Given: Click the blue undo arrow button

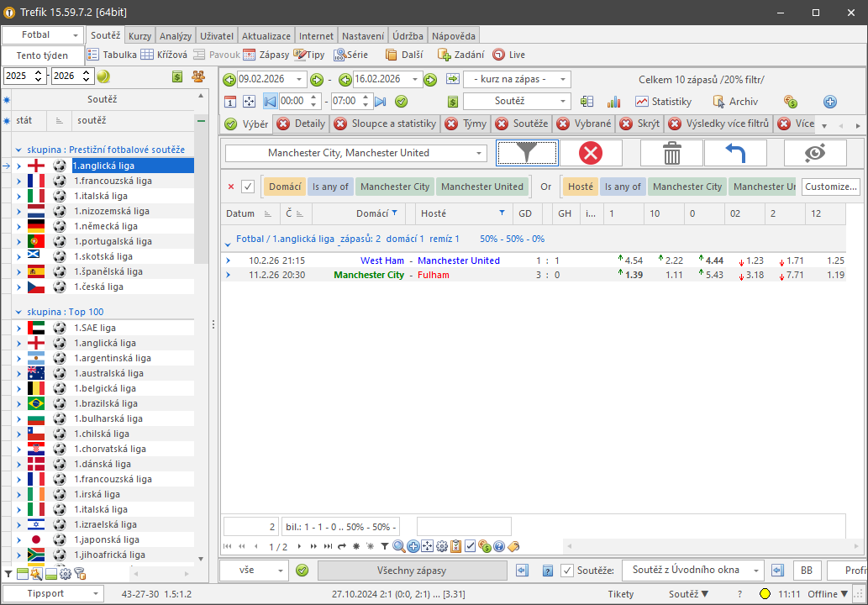Looking at the screenshot, I should tap(735, 153).
